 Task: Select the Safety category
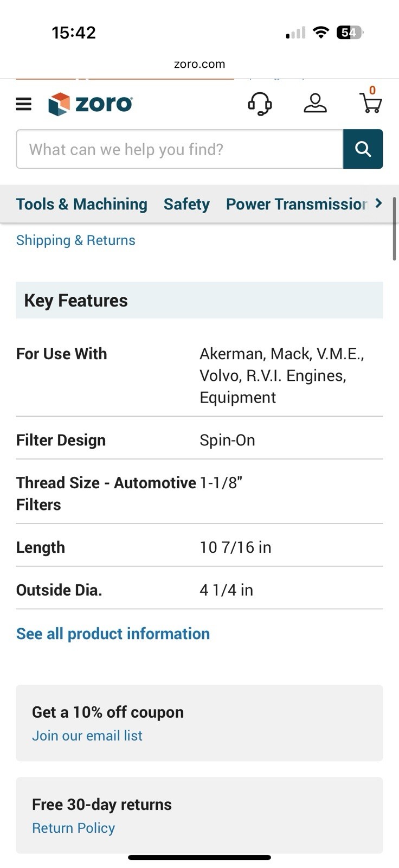(186, 204)
